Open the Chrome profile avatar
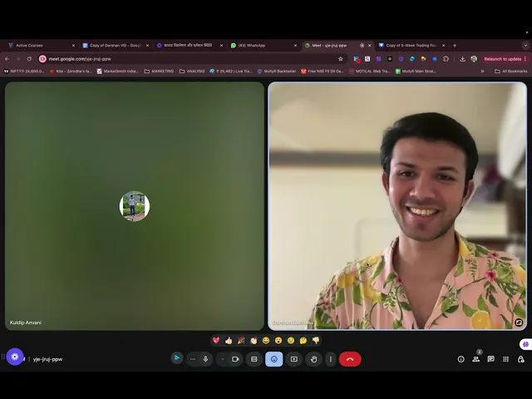Viewport: 532px width, 399px height. [x=474, y=59]
